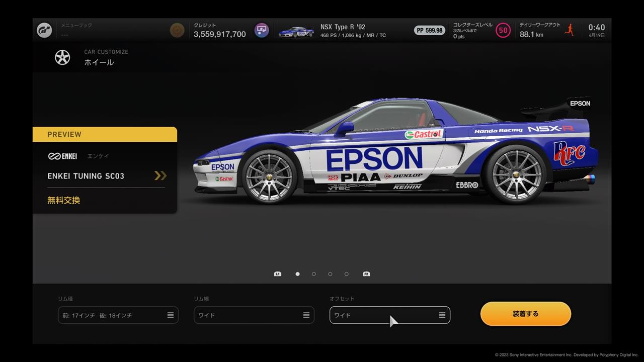644x362 pixels.
Task: Click list icon in offset field
Action: 442,315
